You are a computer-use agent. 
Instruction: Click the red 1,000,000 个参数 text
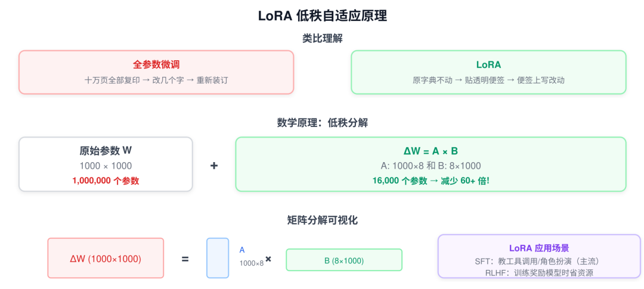point(106,181)
